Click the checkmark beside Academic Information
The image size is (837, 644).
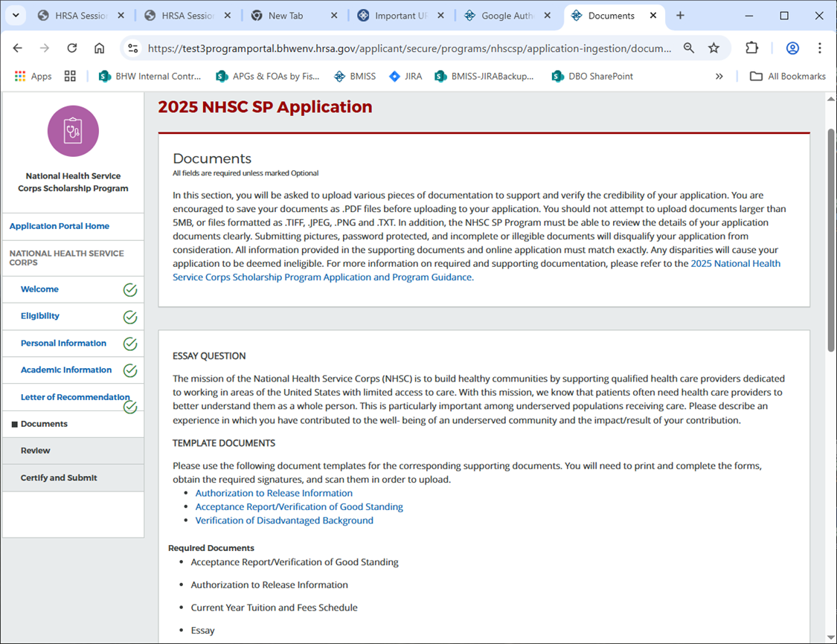tap(130, 370)
